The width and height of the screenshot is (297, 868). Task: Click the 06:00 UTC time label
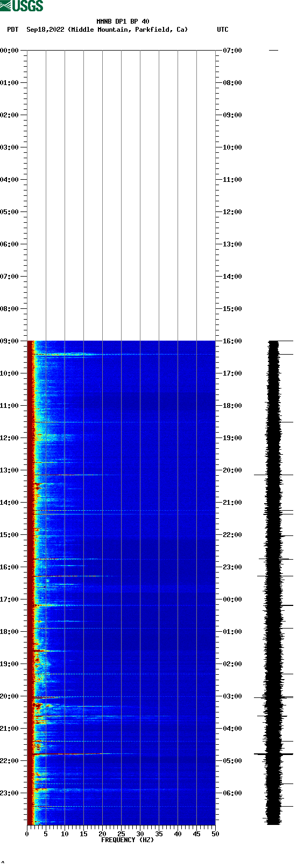click(x=232, y=793)
